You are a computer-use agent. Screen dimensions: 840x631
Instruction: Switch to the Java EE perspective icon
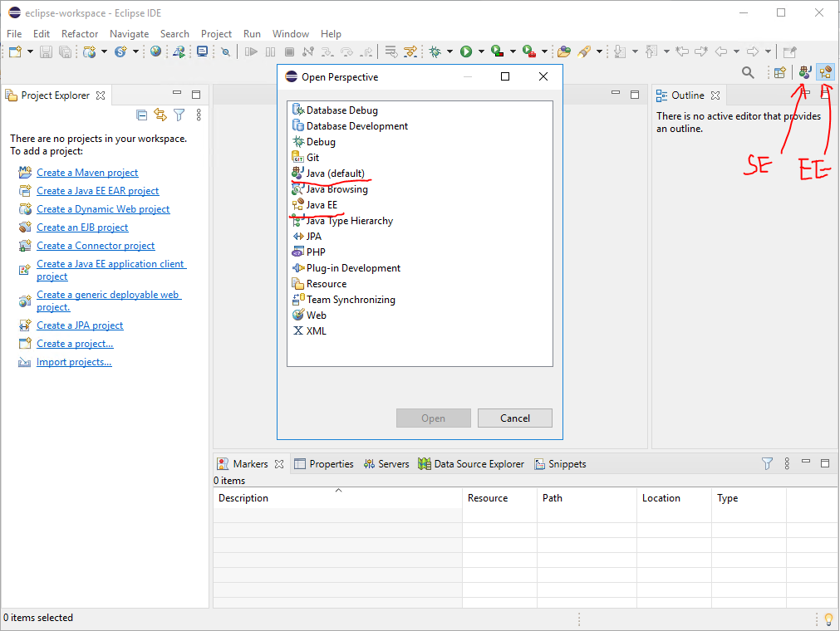tap(826, 72)
